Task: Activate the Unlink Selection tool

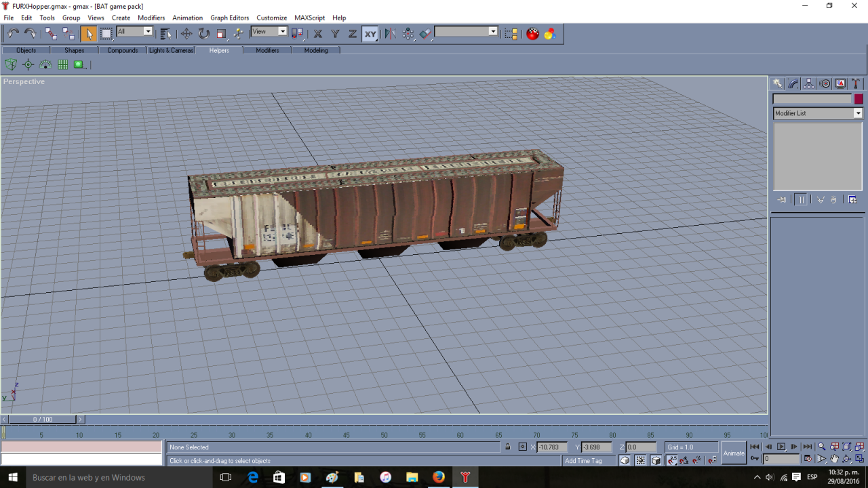Action: pyautogui.click(x=68, y=33)
